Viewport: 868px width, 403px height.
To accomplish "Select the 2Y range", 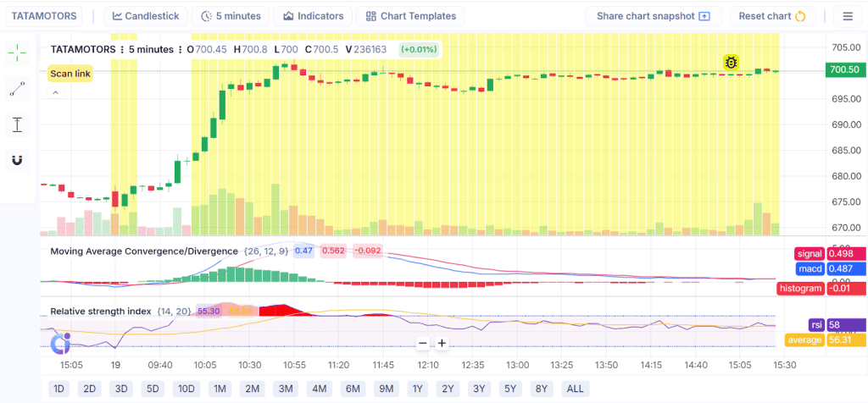I will (448, 389).
